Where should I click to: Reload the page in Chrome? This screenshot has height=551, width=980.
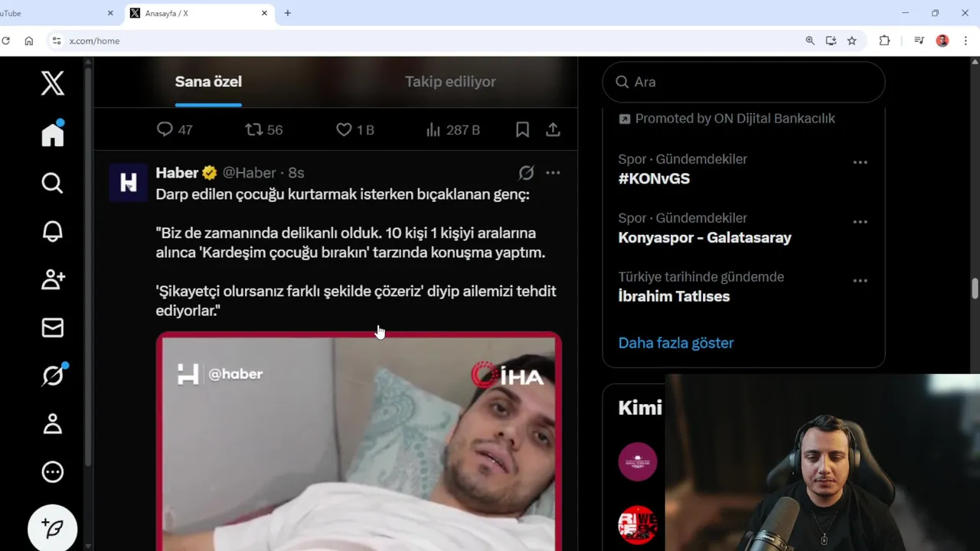point(5,41)
